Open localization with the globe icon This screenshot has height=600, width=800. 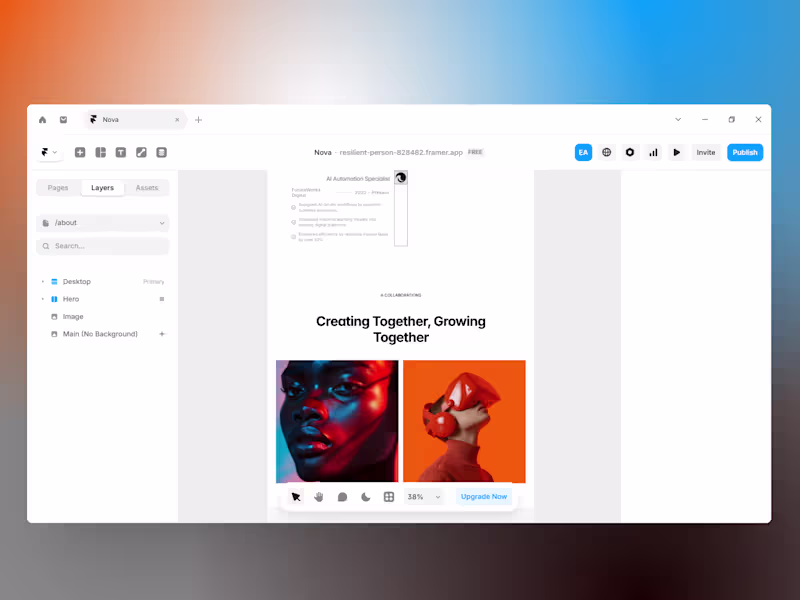pyautogui.click(x=606, y=152)
